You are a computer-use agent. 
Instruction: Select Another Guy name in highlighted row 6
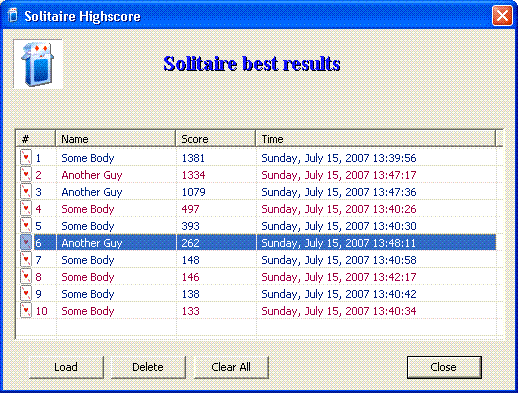click(92, 243)
